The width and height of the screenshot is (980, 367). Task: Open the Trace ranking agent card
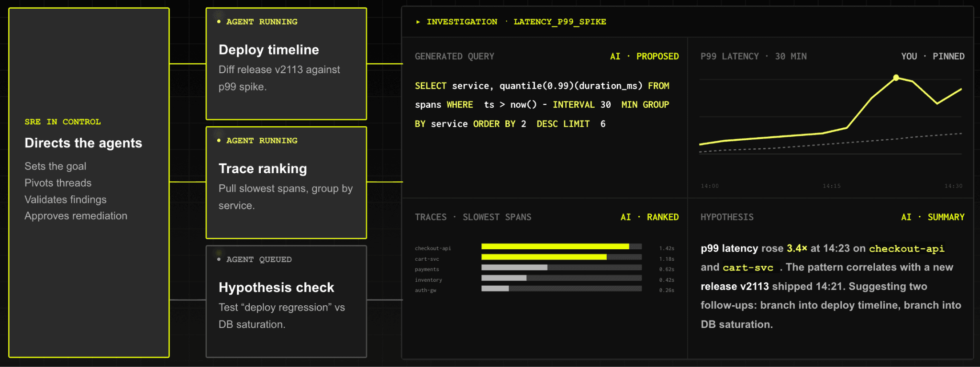coord(286,183)
